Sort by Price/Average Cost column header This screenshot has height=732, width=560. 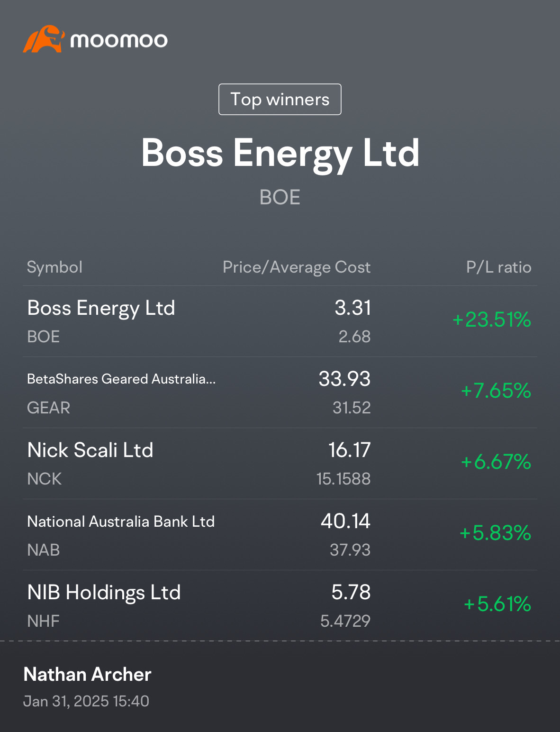pos(297,267)
